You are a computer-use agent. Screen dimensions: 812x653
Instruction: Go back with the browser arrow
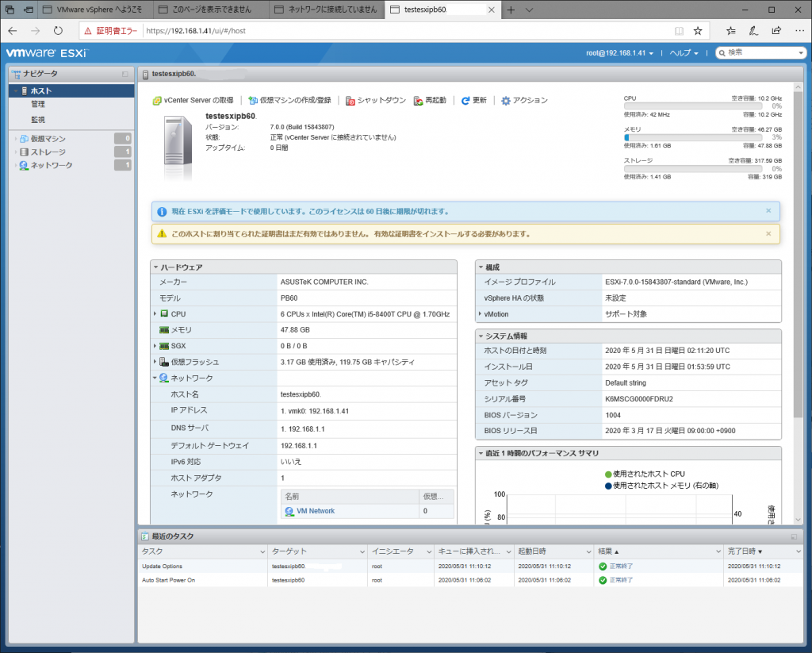click(x=13, y=31)
